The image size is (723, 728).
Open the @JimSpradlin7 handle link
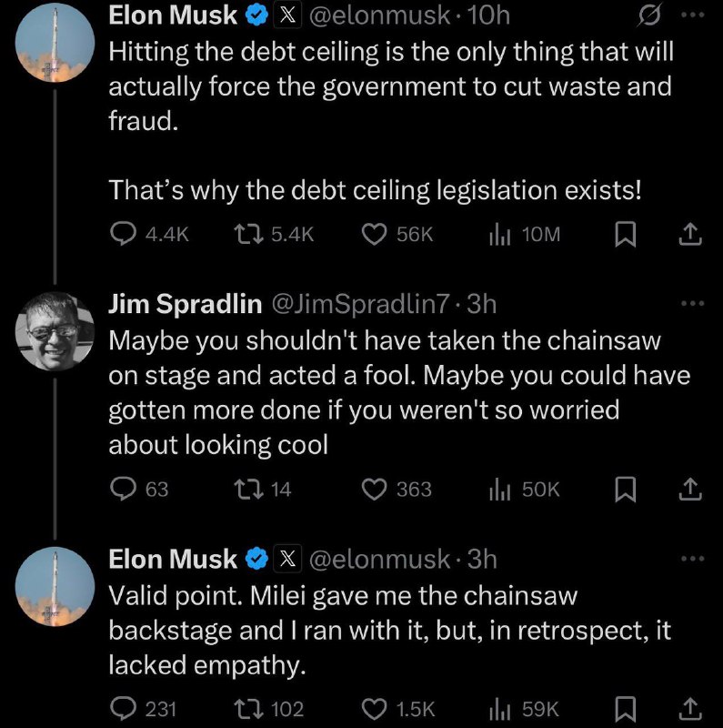tap(360, 304)
